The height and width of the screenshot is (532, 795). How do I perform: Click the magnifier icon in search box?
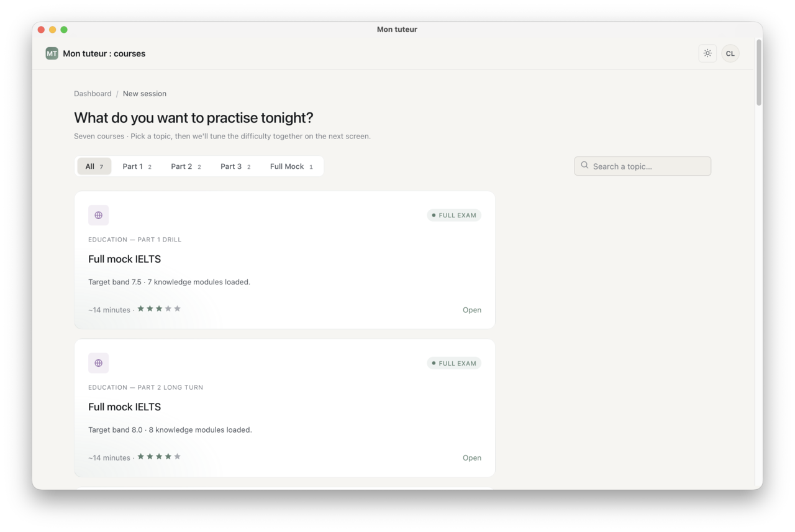[x=584, y=166]
